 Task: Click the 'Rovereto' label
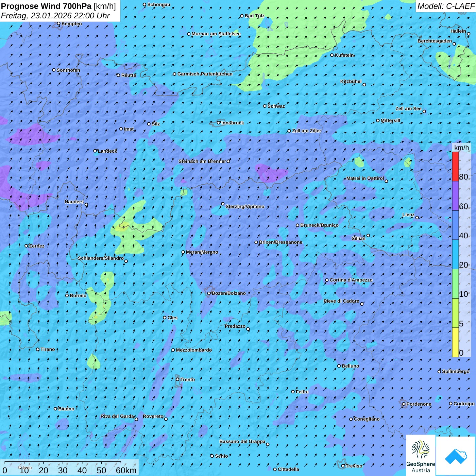(153, 416)
